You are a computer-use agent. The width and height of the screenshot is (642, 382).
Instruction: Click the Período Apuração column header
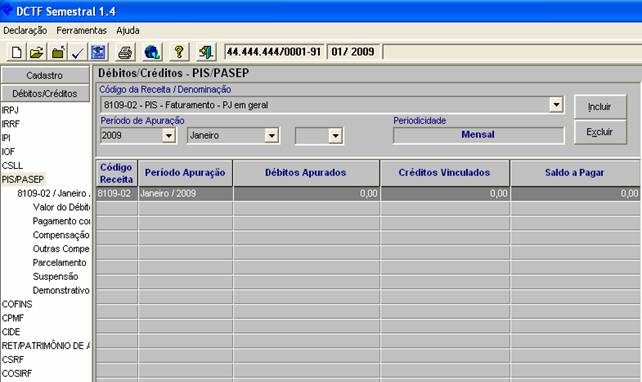pos(185,173)
